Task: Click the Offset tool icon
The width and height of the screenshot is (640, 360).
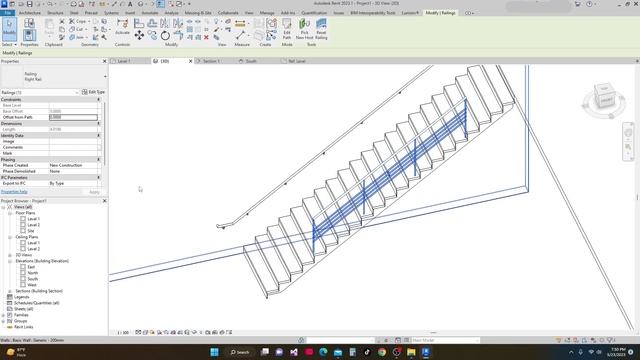Action: 152,24
